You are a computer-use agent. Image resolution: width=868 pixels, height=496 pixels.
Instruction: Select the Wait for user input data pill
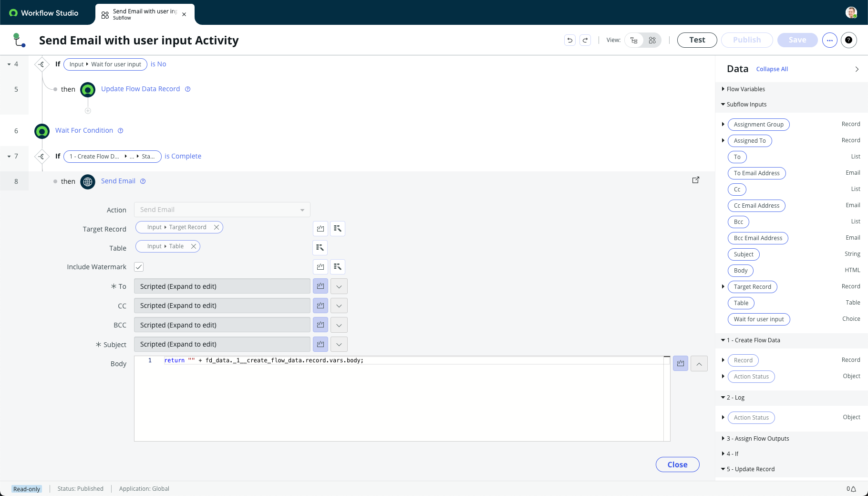pyautogui.click(x=758, y=319)
